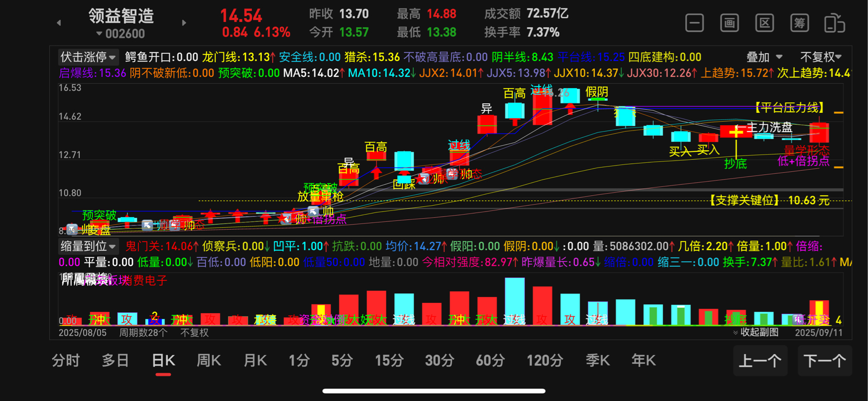Tap current price 14.54
The width and height of the screenshot is (868, 401).
(x=241, y=16)
